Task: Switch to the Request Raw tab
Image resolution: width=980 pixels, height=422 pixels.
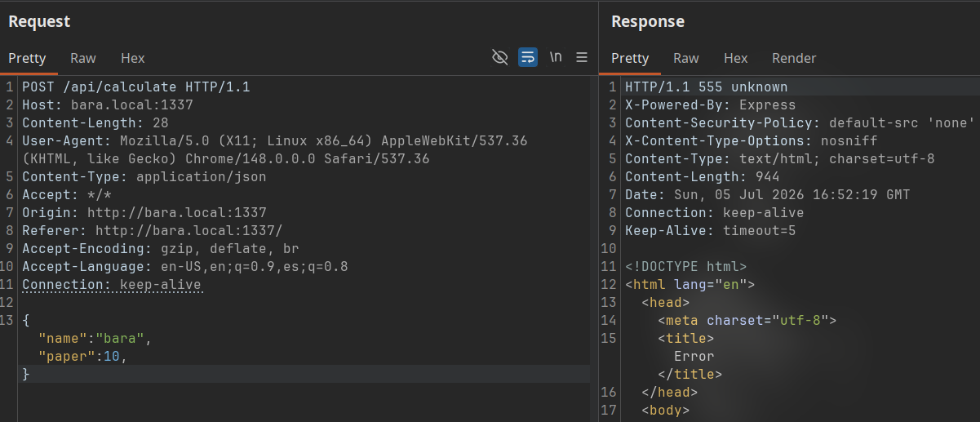Action: click(x=83, y=58)
